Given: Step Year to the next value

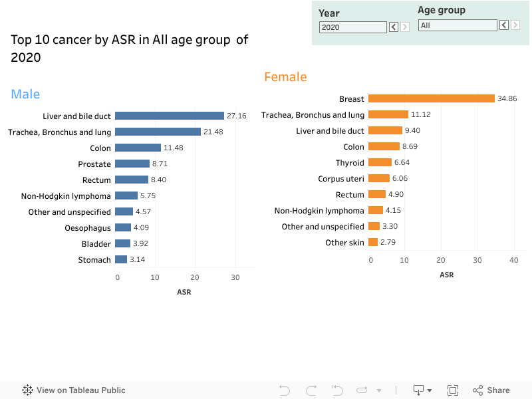Looking at the screenshot, I should 404,27.
